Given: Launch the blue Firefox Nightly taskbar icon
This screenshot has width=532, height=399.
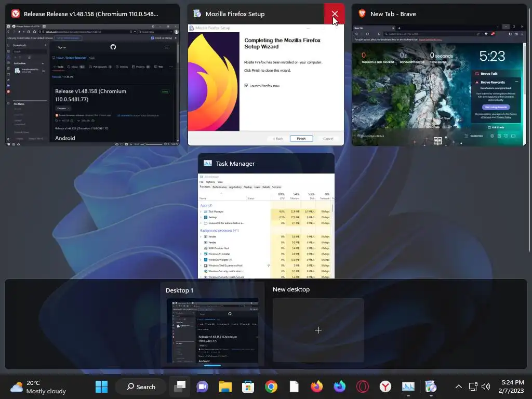Looking at the screenshot, I should pyautogui.click(x=339, y=387).
